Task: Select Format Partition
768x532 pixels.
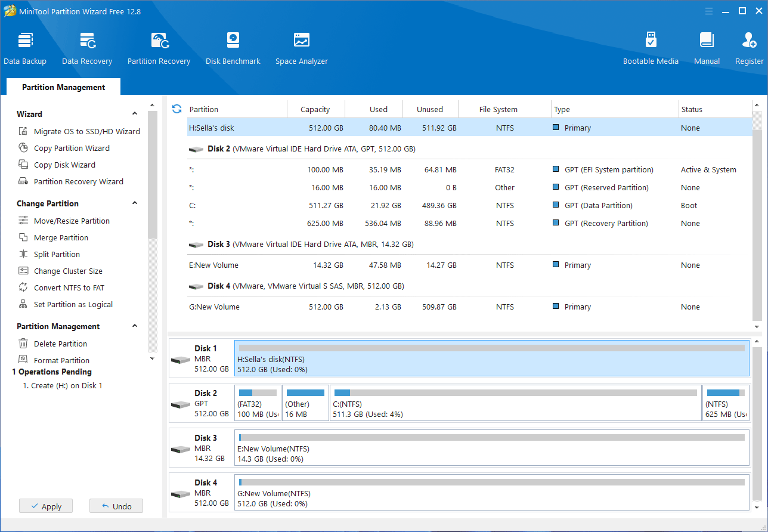Action: pos(54,360)
